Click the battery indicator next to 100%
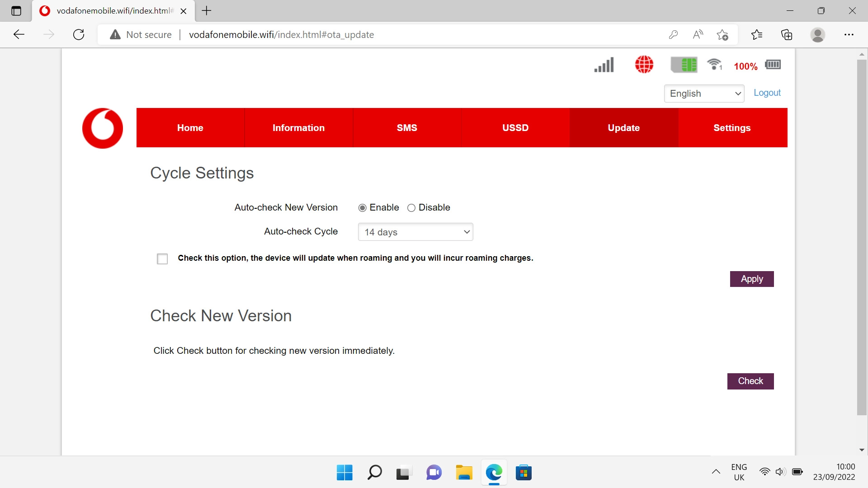Screen dimensions: 868x488 coord(773,65)
